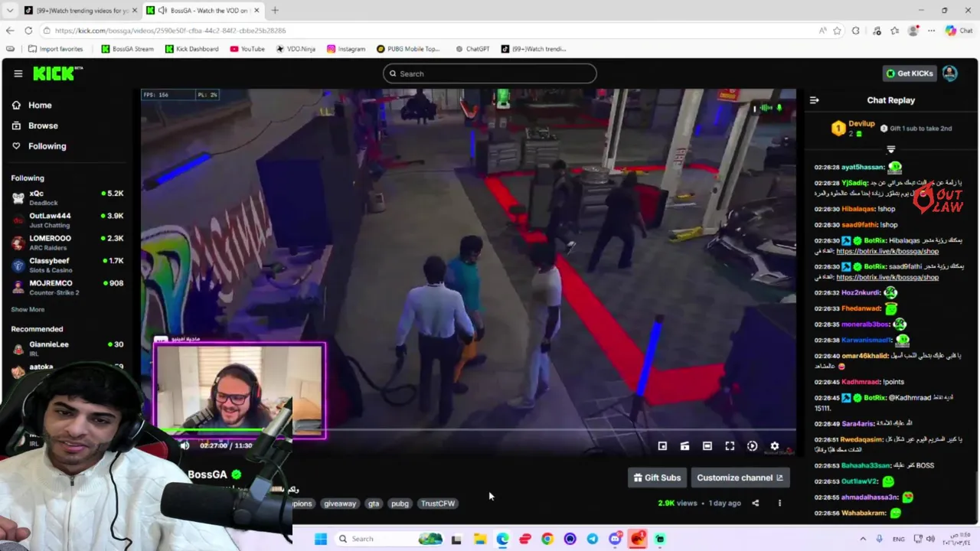Click the Kick profile avatar
This screenshot has width=980, height=551.
pos(949,73)
